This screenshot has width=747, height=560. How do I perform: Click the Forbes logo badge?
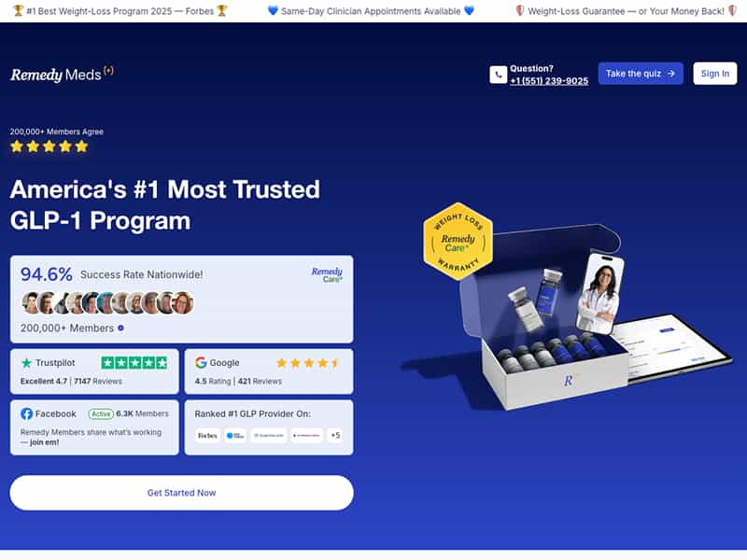207,435
